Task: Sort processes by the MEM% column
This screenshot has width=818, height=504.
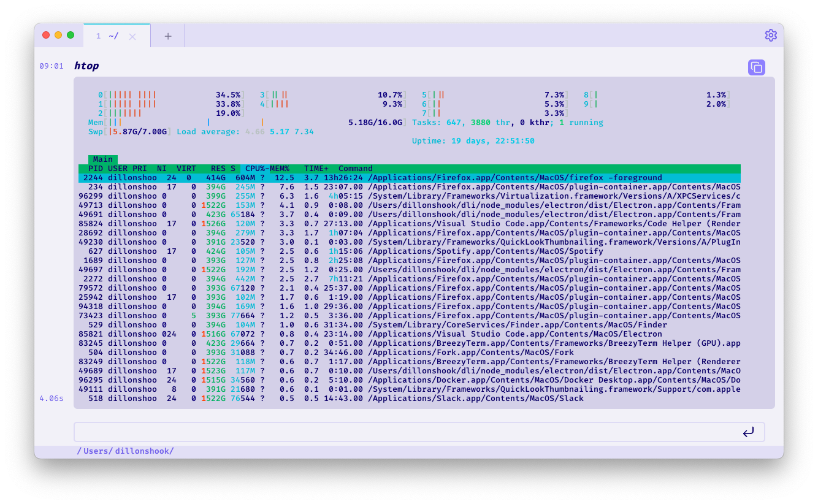Action: [280, 168]
